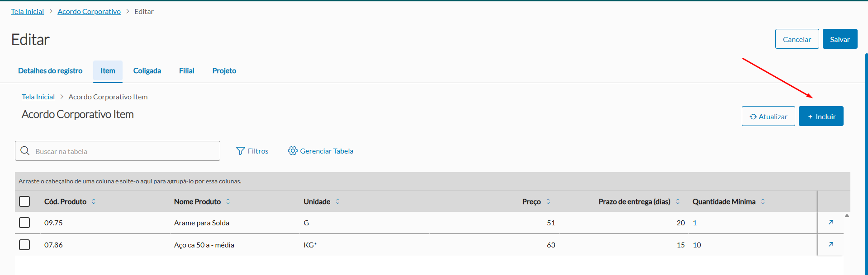Sort by Nome Produto column arrows
The width and height of the screenshot is (868, 275).
pyautogui.click(x=228, y=201)
